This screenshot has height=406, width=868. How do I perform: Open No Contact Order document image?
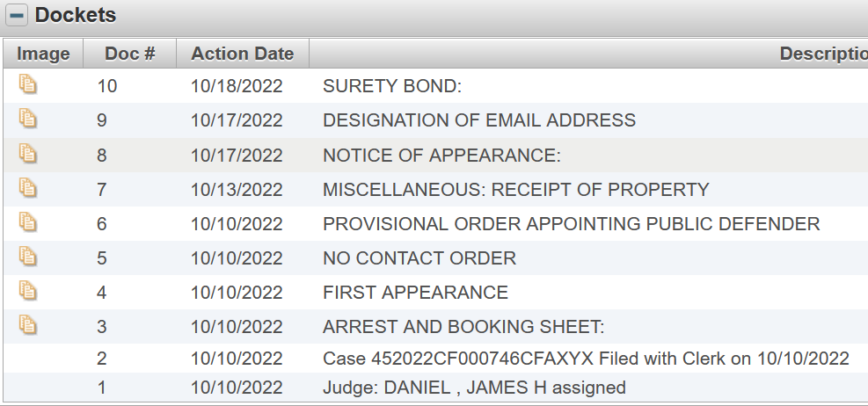29,256
